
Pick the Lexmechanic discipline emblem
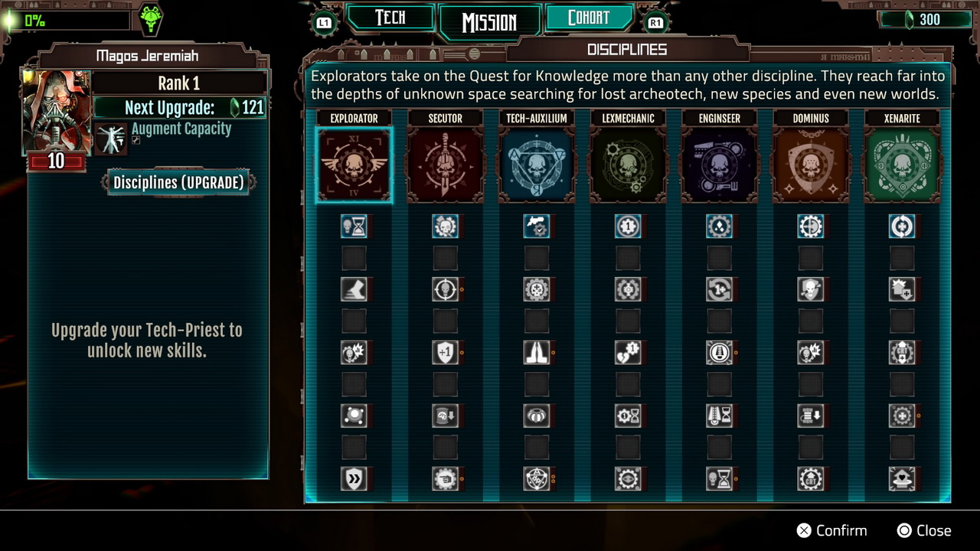click(x=628, y=165)
